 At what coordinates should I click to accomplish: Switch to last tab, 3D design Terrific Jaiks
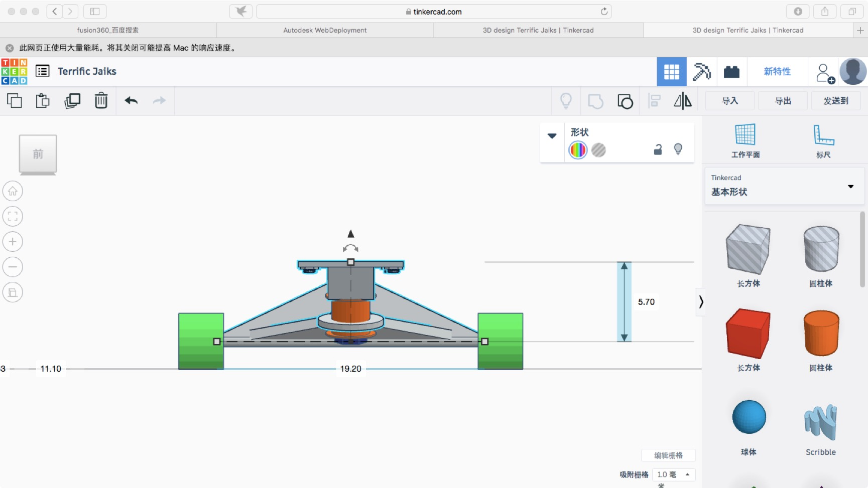coord(748,30)
